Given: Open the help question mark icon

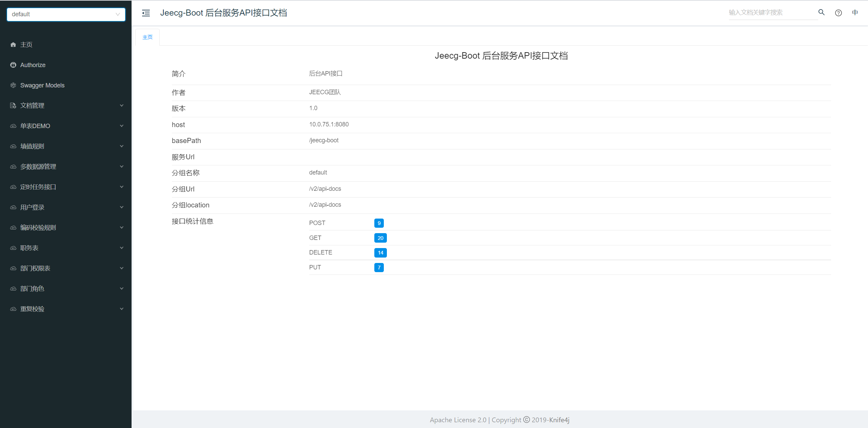Looking at the screenshot, I should point(838,13).
